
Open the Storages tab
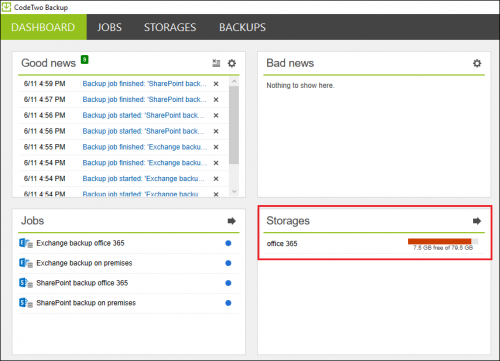coord(170,27)
